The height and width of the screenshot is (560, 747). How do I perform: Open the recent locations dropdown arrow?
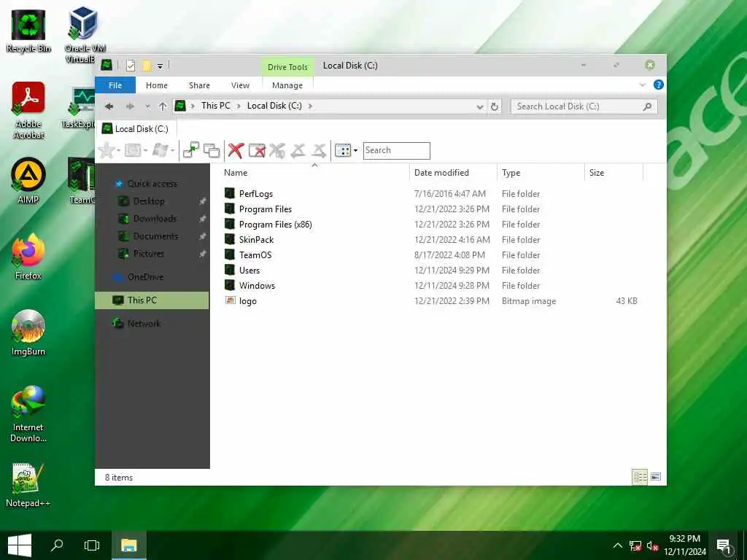coord(147,106)
